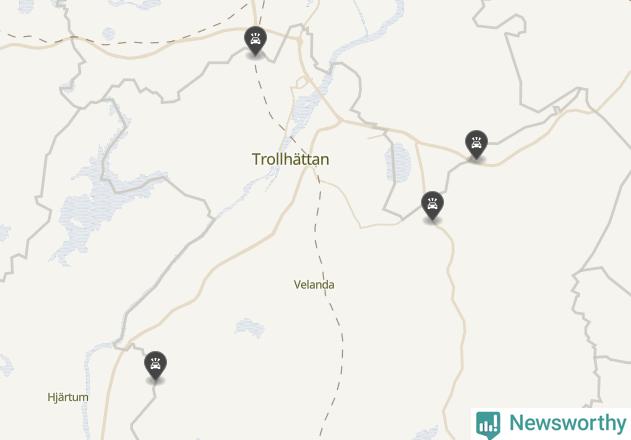
Task: Click the car accident marker near Hjärtum
Action: [x=155, y=365]
